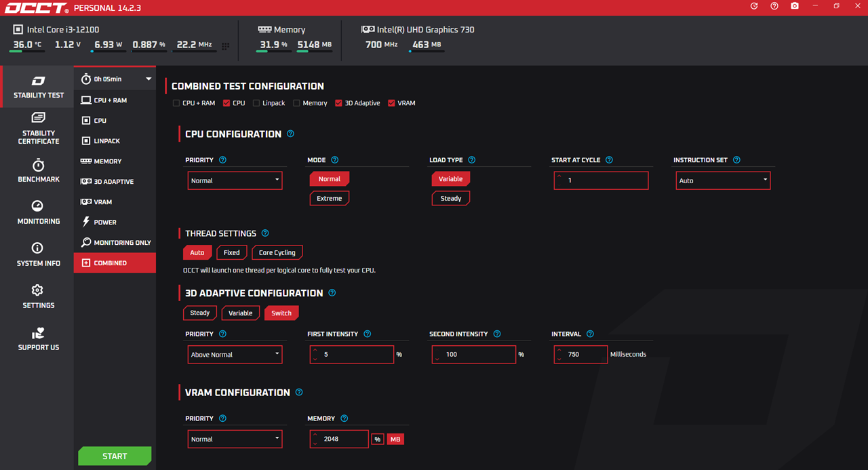Screen dimensions: 868x470
Task: Select Core Cycling thread settings
Action: pyautogui.click(x=277, y=252)
